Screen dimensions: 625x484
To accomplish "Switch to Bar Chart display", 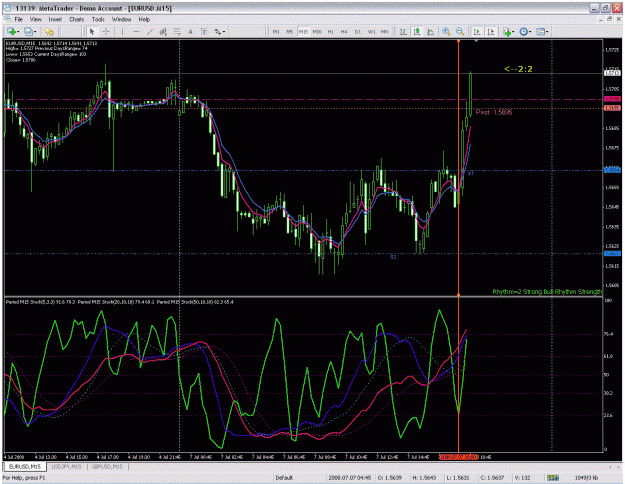I will click(403, 31).
